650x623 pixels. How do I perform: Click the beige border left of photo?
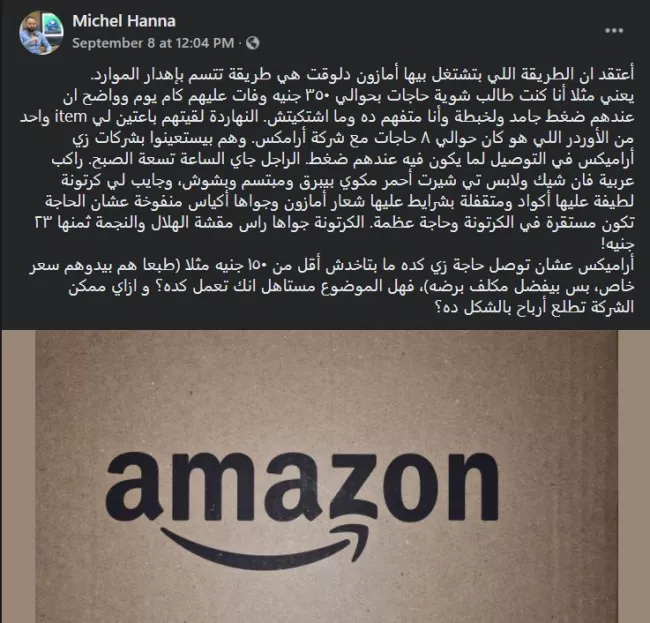point(18,476)
